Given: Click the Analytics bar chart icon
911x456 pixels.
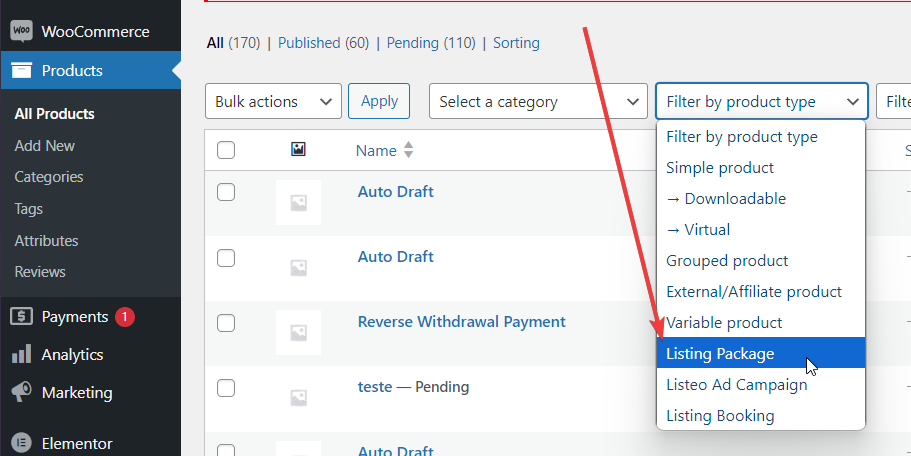Looking at the screenshot, I should [x=21, y=355].
